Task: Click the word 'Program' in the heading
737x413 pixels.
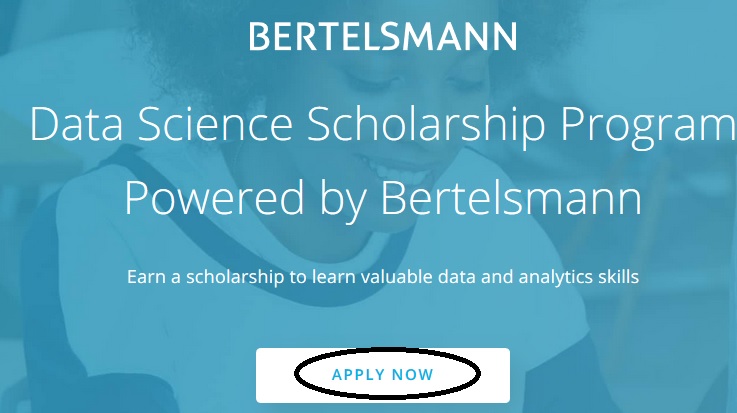Action: pyautogui.click(x=649, y=127)
